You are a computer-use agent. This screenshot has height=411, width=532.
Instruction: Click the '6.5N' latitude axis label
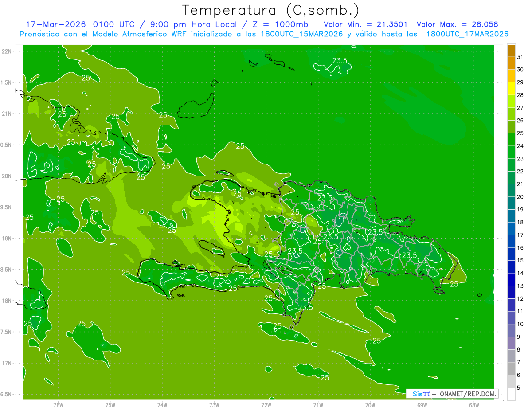click(6, 394)
